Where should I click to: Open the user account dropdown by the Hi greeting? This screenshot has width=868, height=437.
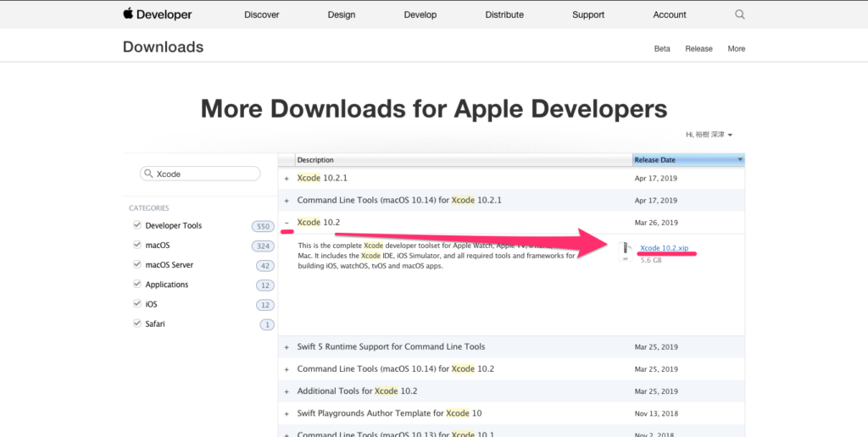pos(709,135)
